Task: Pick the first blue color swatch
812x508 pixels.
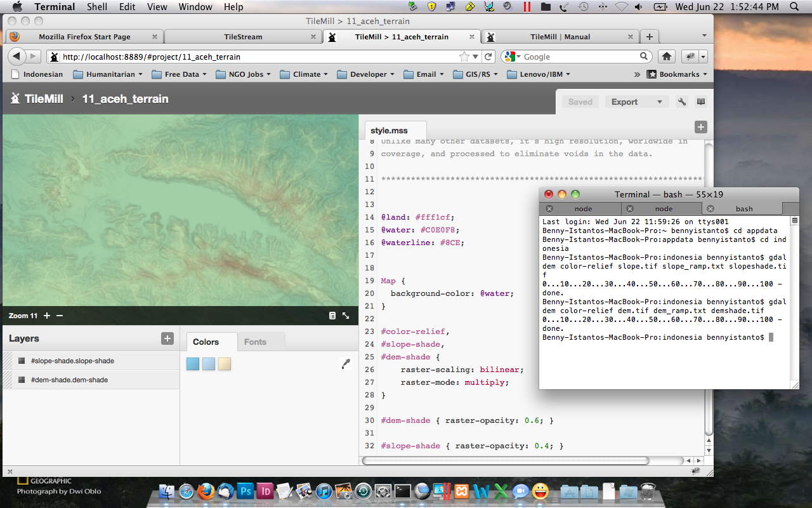Action: pos(193,364)
